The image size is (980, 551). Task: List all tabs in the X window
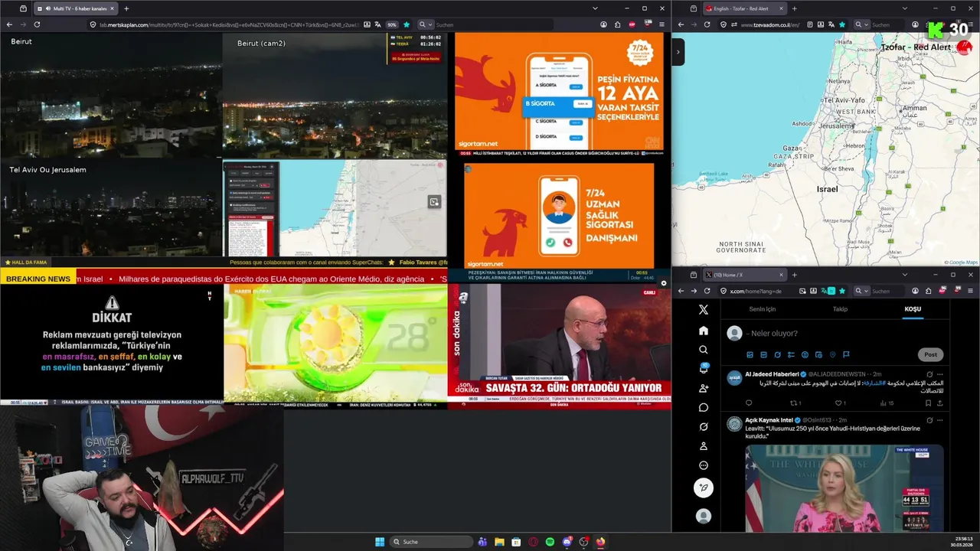tap(904, 275)
